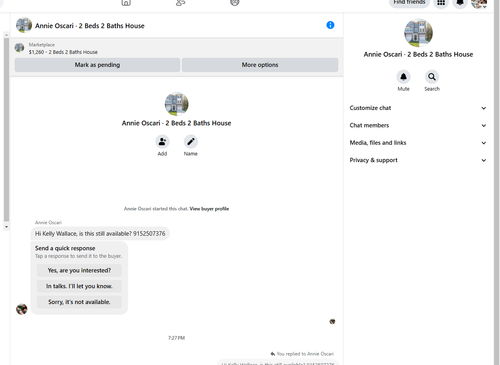This screenshot has height=365, width=500.
Task: Open More options for listing
Action: click(x=260, y=65)
